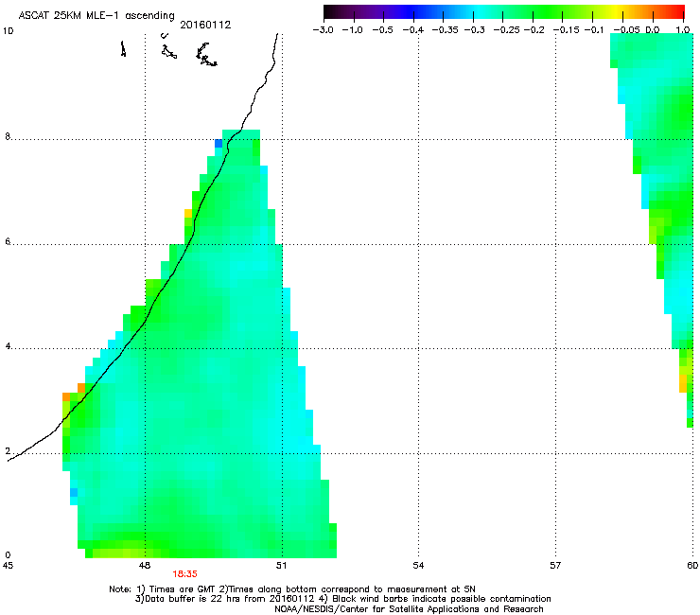
Task: Click longitude axis label 60
Action: [692, 566]
